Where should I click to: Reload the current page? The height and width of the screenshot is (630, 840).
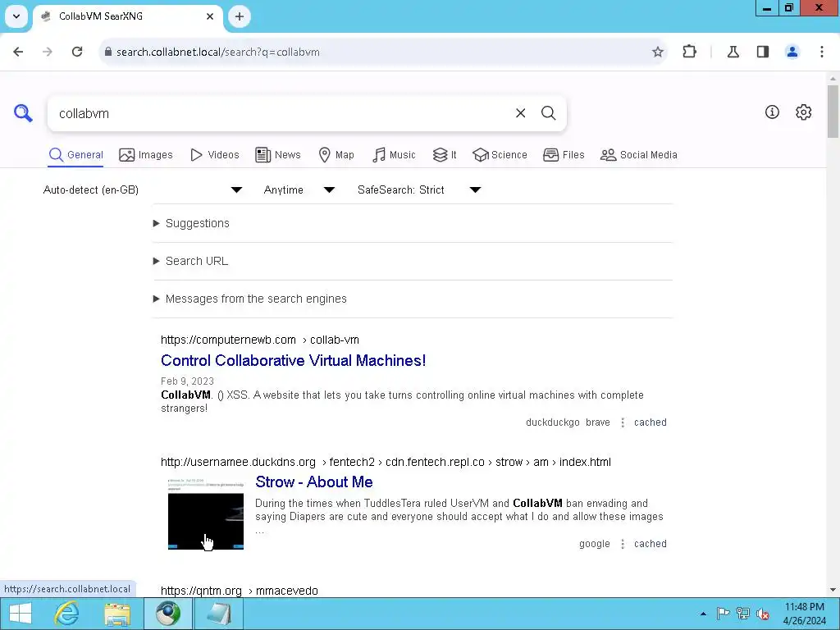pos(77,52)
